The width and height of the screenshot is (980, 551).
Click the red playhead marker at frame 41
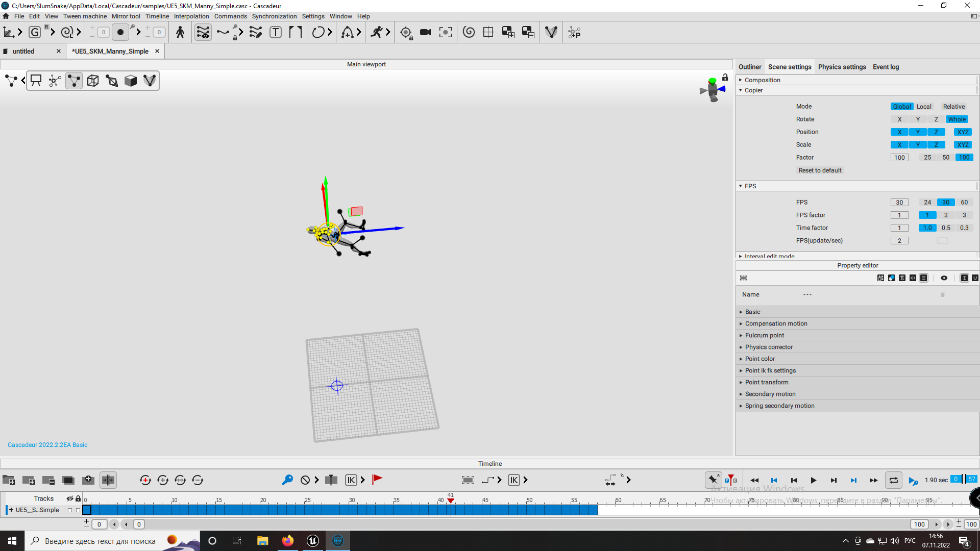[451, 500]
